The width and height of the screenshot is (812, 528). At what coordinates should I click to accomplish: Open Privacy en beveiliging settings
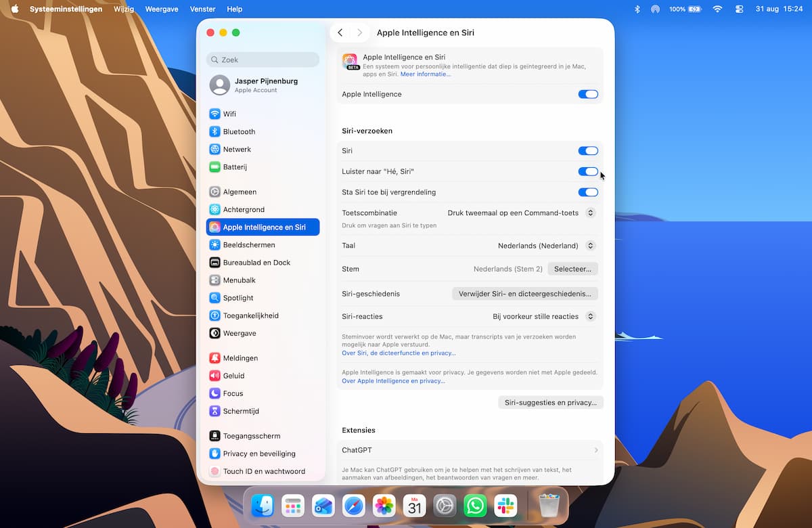263,454
